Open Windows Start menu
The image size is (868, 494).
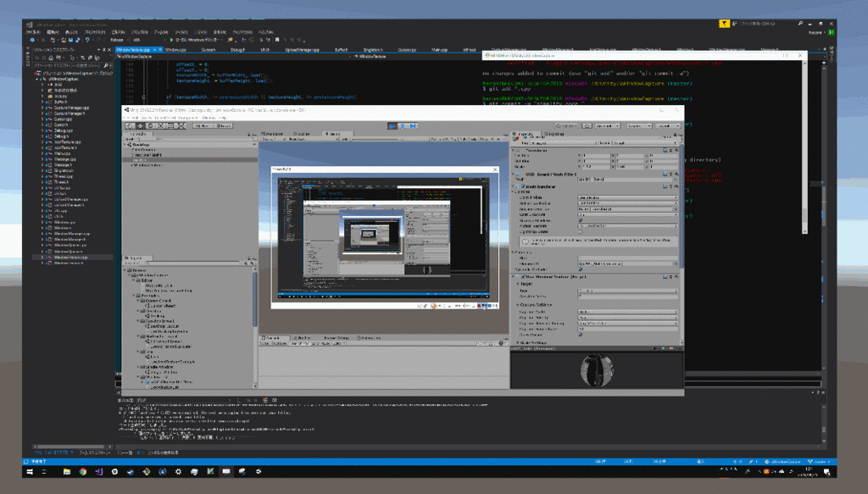coord(30,472)
